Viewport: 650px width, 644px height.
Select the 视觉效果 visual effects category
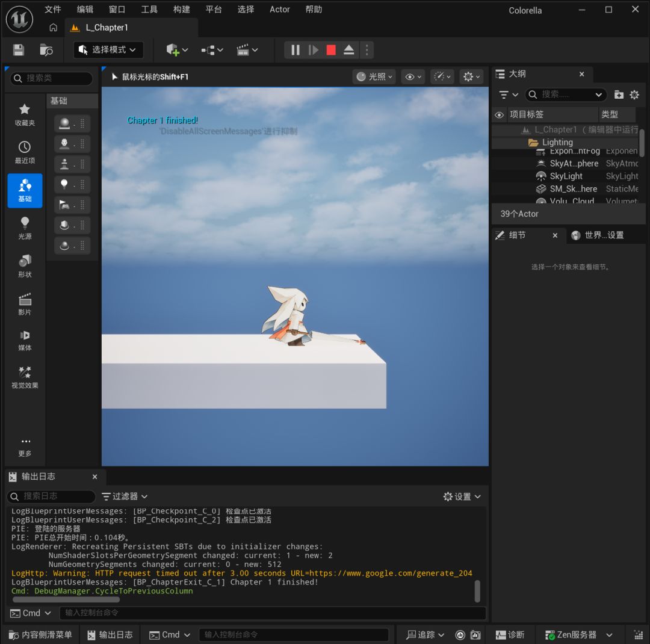coord(25,377)
